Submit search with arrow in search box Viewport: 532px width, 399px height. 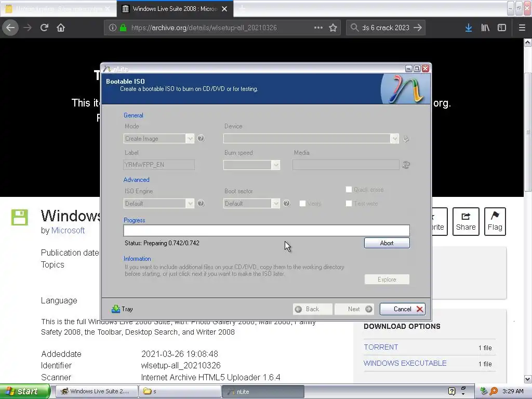(x=418, y=28)
